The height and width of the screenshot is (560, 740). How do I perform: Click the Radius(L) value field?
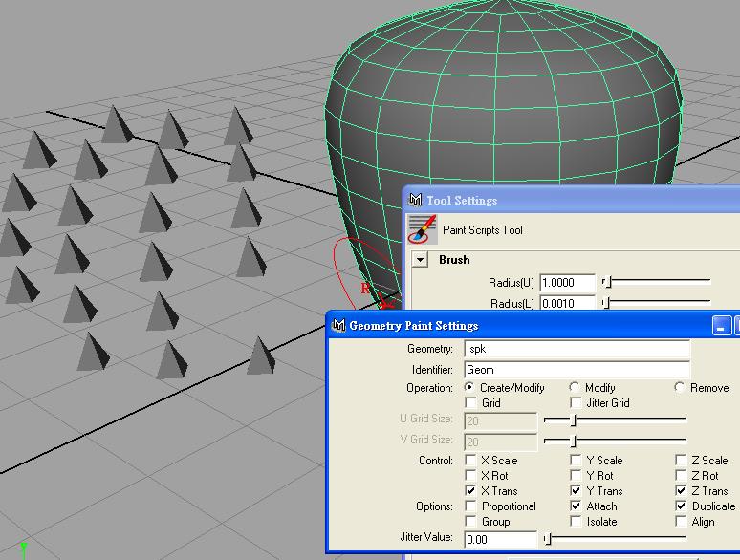(x=567, y=303)
